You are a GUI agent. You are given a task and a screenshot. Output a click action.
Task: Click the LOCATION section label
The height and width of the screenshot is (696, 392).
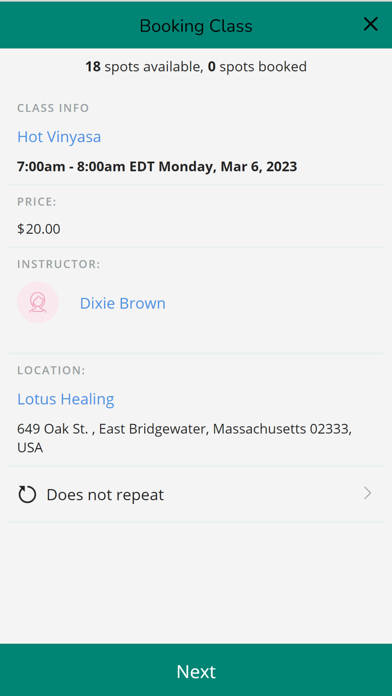pyautogui.click(x=51, y=370)
